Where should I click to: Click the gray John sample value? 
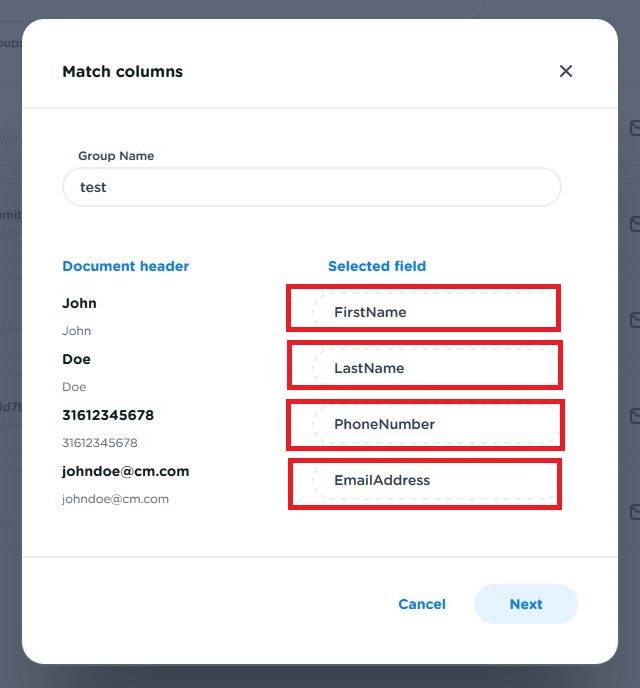tap(76, 331)
